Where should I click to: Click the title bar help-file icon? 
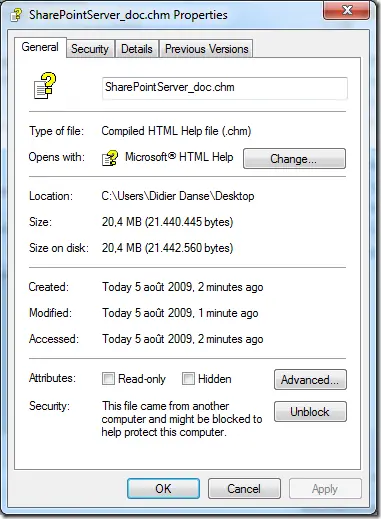click(16, 15)
